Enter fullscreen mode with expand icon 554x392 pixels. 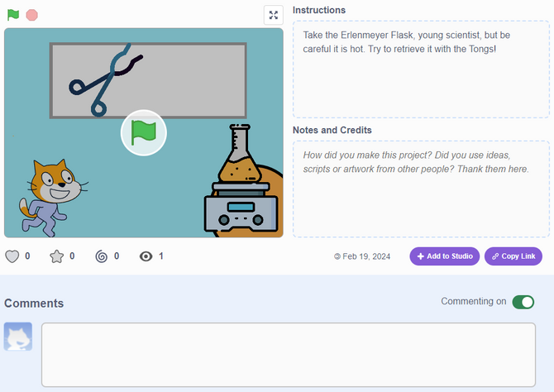pyautogui.click(x=274, y=15)
